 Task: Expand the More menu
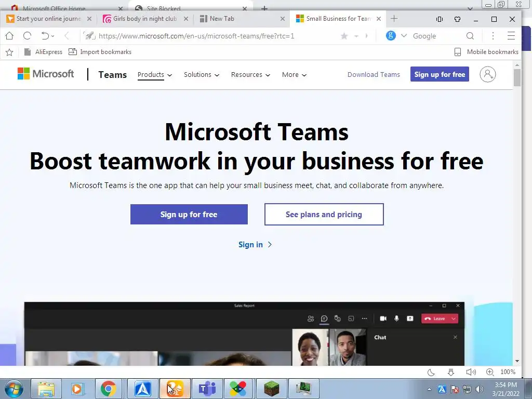tap(294, 75)
